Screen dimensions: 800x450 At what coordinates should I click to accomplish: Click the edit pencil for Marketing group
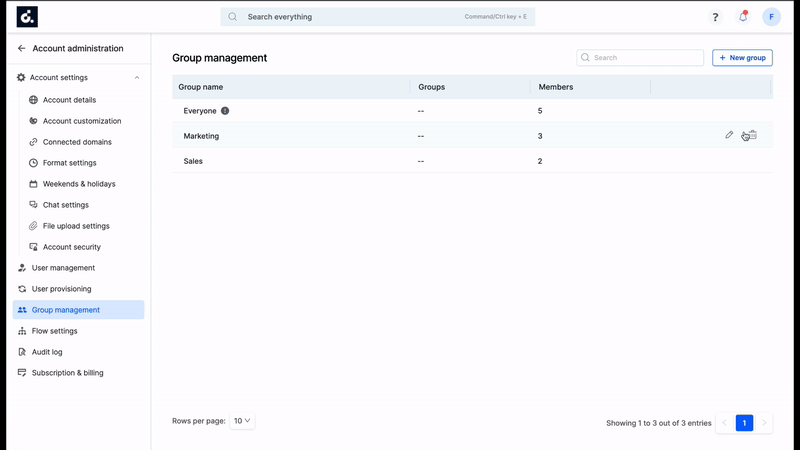click(x=729, y=135)
